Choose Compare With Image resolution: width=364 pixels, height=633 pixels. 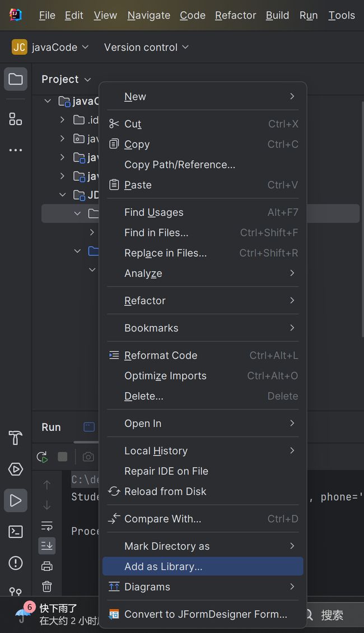(203, 519)
